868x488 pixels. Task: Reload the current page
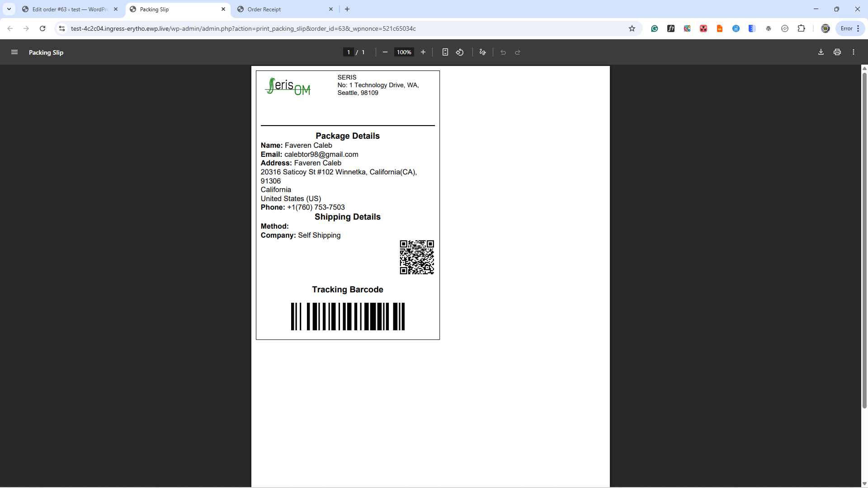(x=42, y=28)
